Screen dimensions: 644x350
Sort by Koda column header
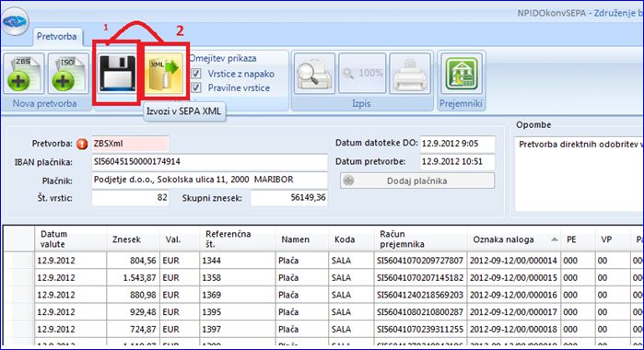(351, 239)
